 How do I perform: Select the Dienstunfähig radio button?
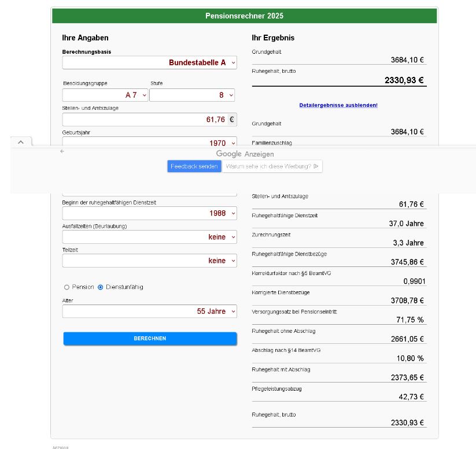101,287
